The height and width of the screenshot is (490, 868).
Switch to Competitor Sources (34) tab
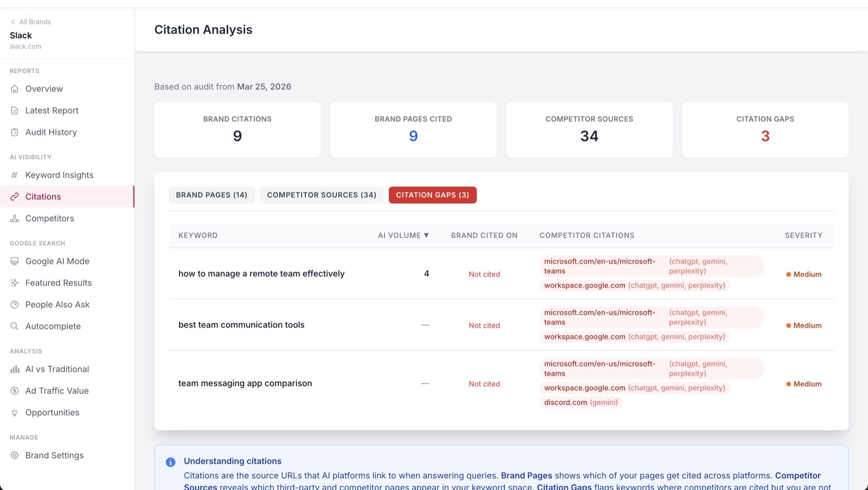point(321,195)
